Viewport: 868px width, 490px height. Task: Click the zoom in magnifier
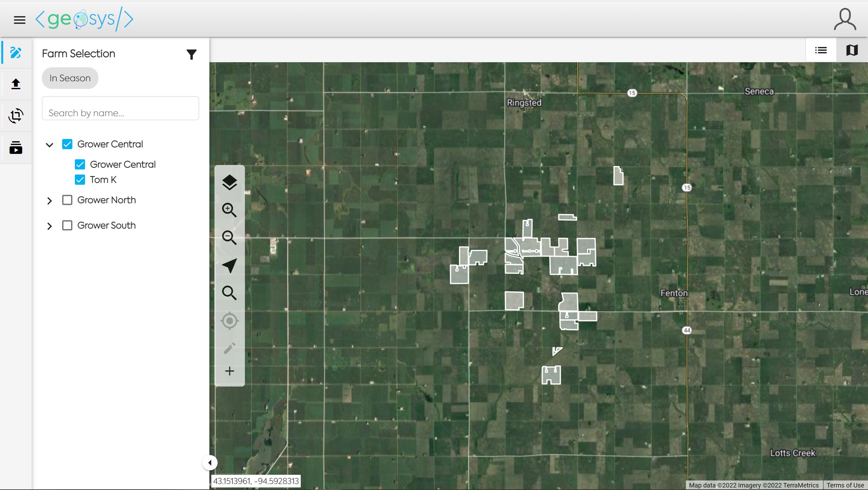point(230,210)
